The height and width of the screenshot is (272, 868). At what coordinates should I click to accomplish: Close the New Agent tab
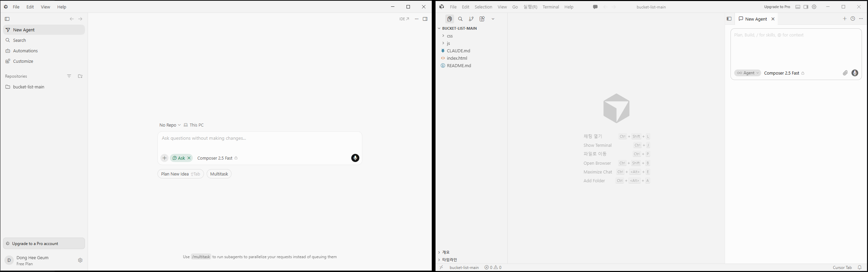pos(773,19)
